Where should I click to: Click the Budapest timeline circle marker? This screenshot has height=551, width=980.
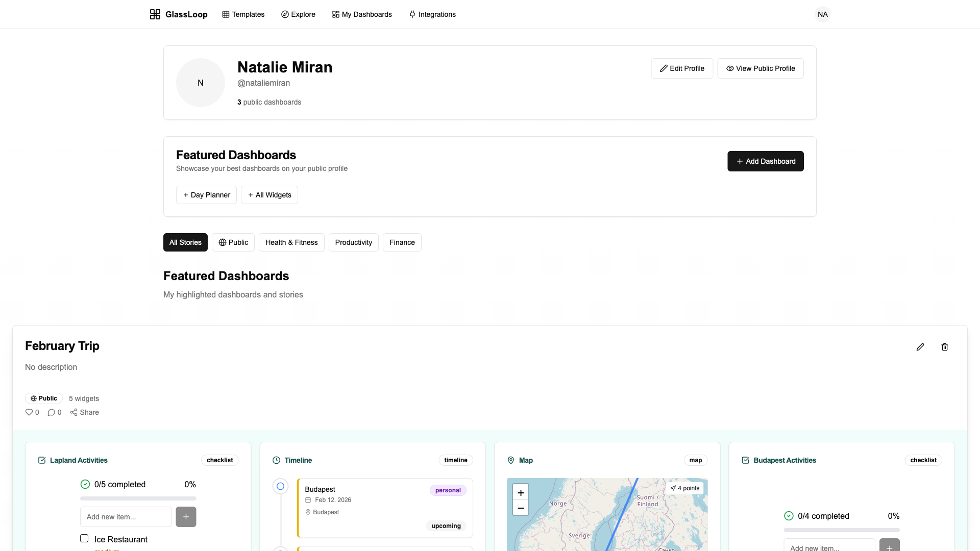280,486
